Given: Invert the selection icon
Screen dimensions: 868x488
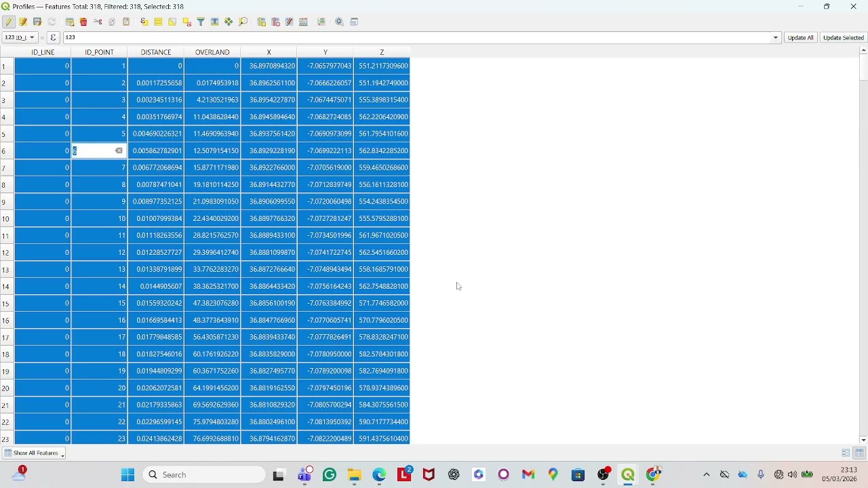Looking at the screenshot, I should [x=172, y=22].
